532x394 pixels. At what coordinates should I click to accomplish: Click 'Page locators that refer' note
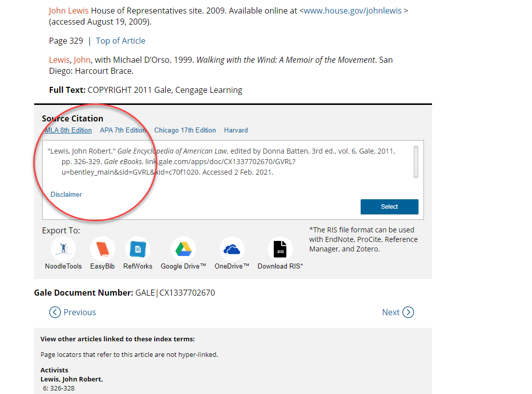click(x=129, y=354)
